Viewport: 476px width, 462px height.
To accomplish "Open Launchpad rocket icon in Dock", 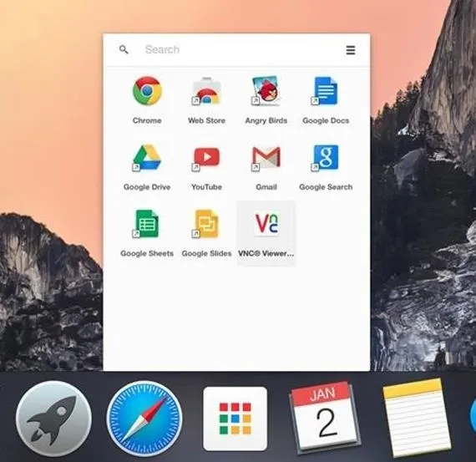I will pos(53,419).
